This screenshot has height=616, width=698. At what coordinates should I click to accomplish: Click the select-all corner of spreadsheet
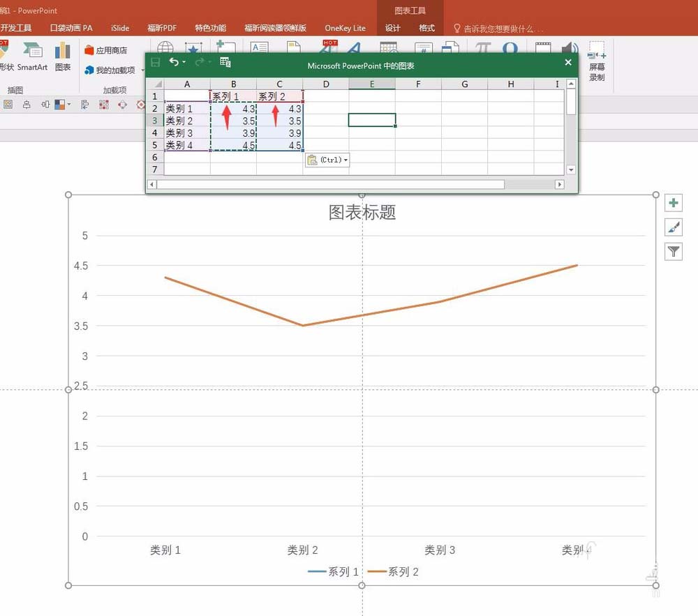click(155, 84)
